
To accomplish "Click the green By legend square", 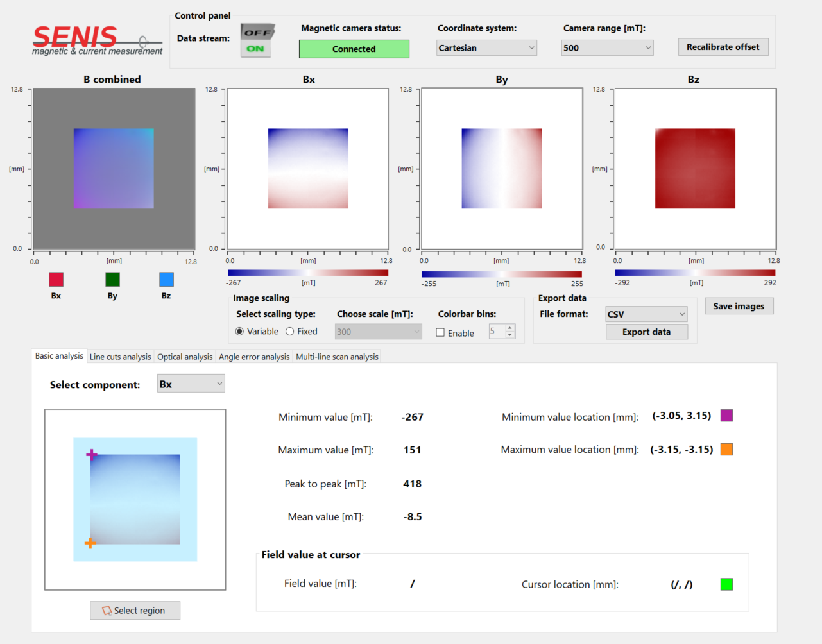I will tap(112, 280).
